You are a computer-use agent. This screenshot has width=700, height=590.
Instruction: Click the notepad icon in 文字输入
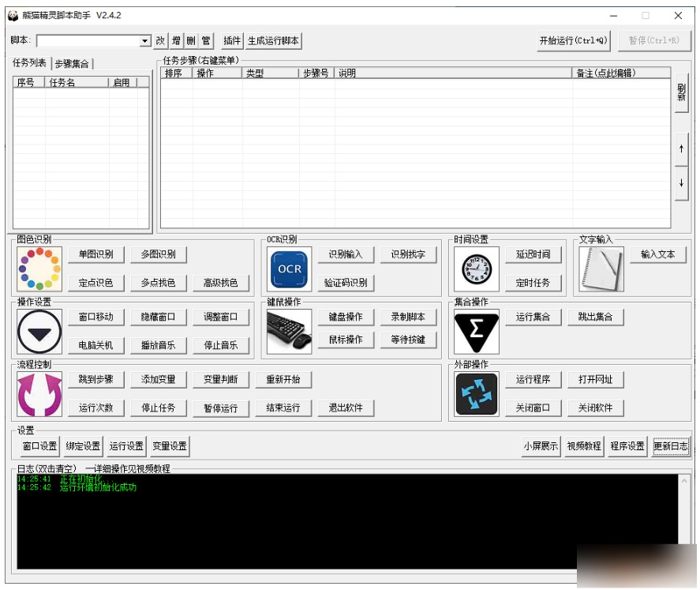pos(601,269)
